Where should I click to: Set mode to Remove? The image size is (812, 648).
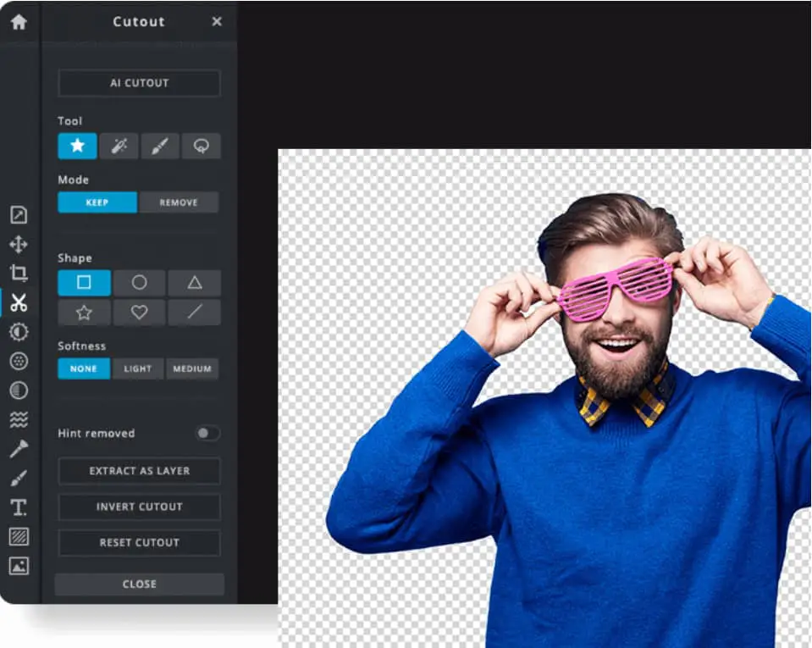(x=179, y=202)
